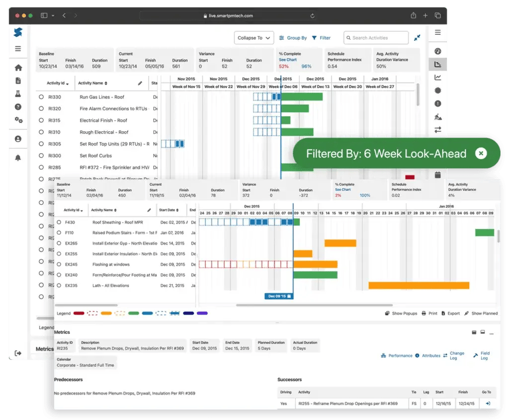The image size is (509, 420).
Task: Open the Filter menu
Action: (x=321, y=38)
